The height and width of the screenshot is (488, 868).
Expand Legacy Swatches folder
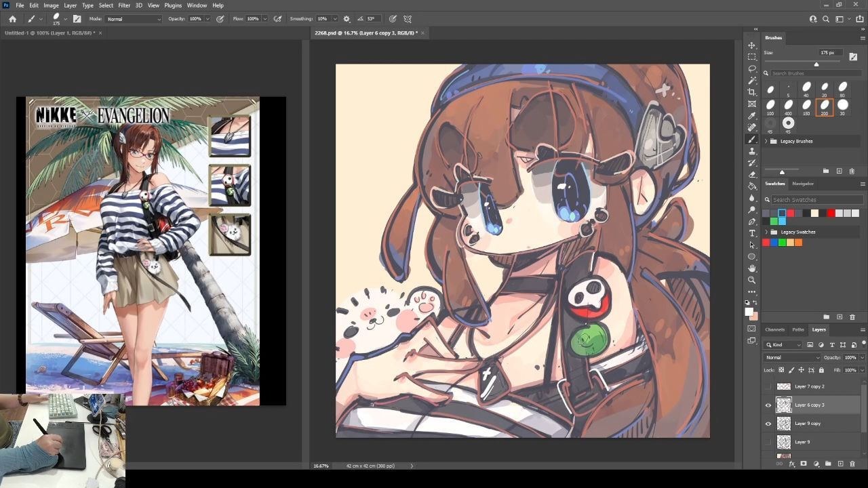click(766, 232)
